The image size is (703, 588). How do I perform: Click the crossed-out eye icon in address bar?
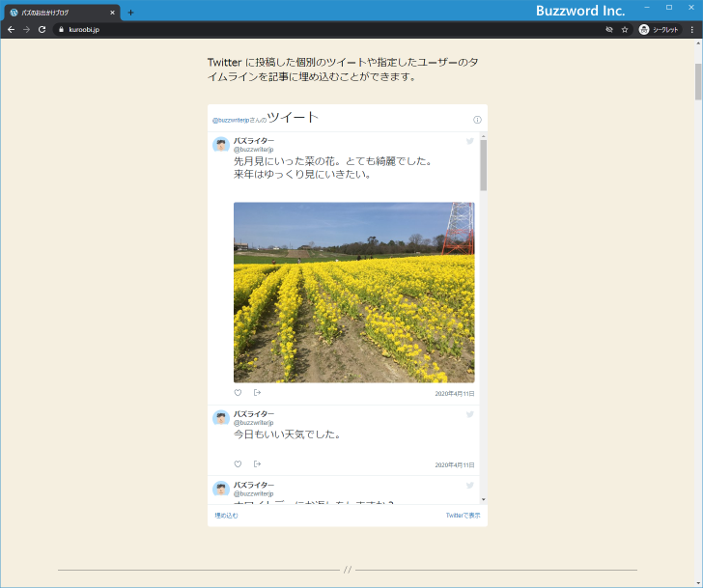(x=608, y=30)
